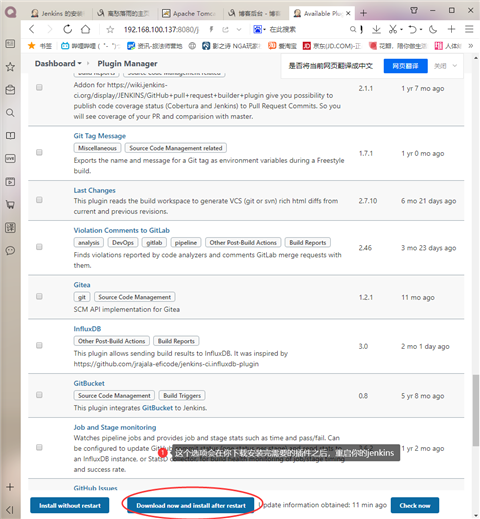
Task: Open the sidebar news panel icon
Action: (x=10, y=43)
